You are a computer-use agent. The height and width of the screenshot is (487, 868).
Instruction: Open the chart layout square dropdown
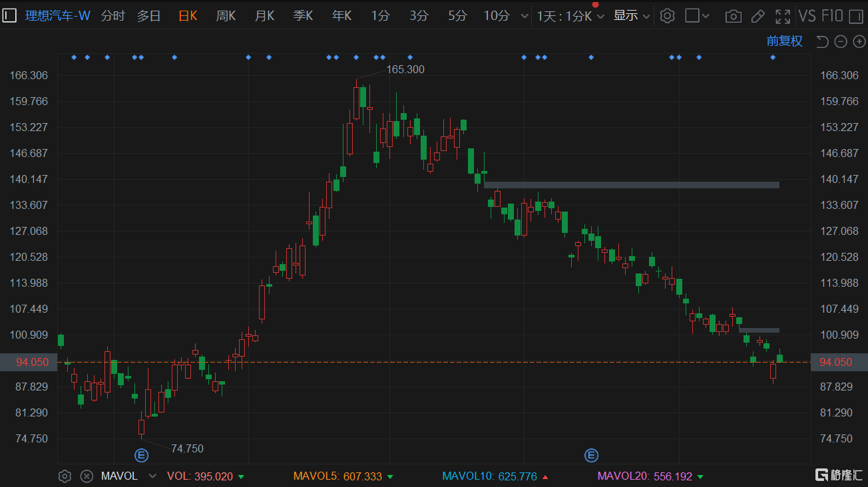point(698,16)
